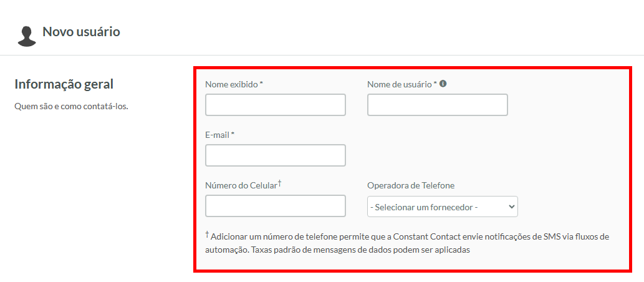Click the SMS notifications footnote text
644x282 pixels.
point(408,243)
